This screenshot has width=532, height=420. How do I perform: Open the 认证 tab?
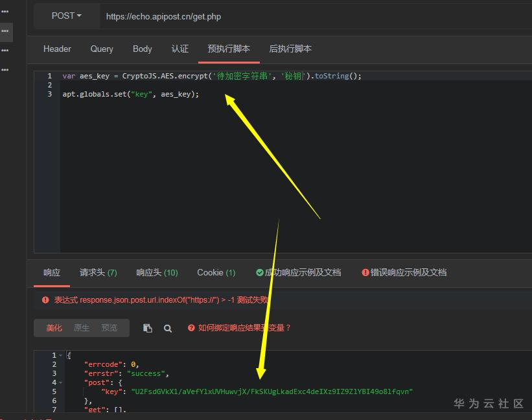pyautogui.click(x=180, y=49)
